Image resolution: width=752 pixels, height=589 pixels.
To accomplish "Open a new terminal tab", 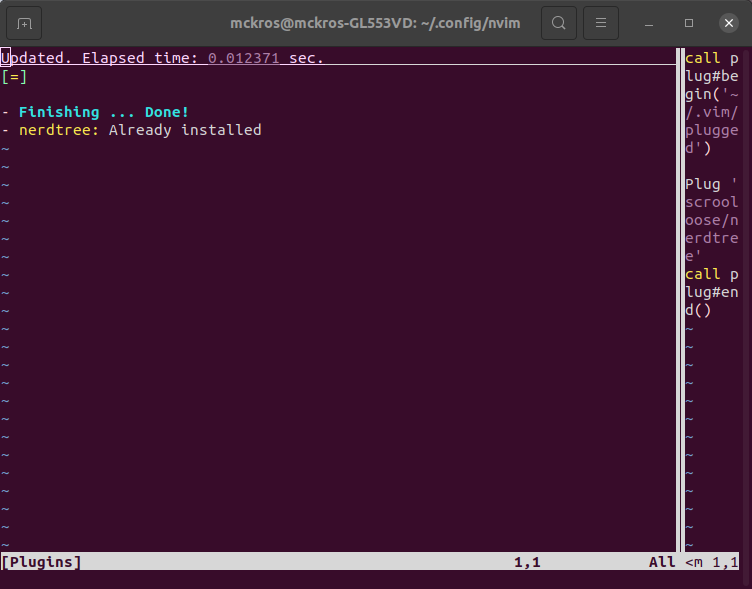I will (24, 23).
